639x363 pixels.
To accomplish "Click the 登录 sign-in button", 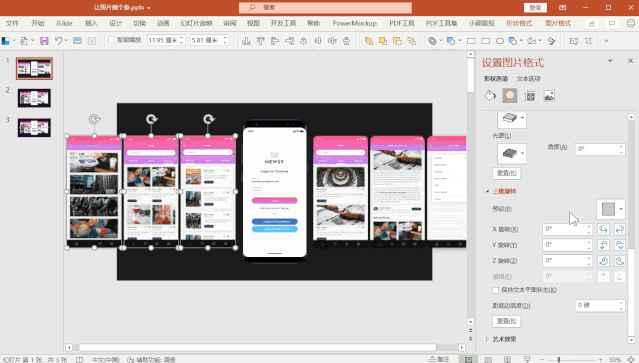I will pos(535,8).
